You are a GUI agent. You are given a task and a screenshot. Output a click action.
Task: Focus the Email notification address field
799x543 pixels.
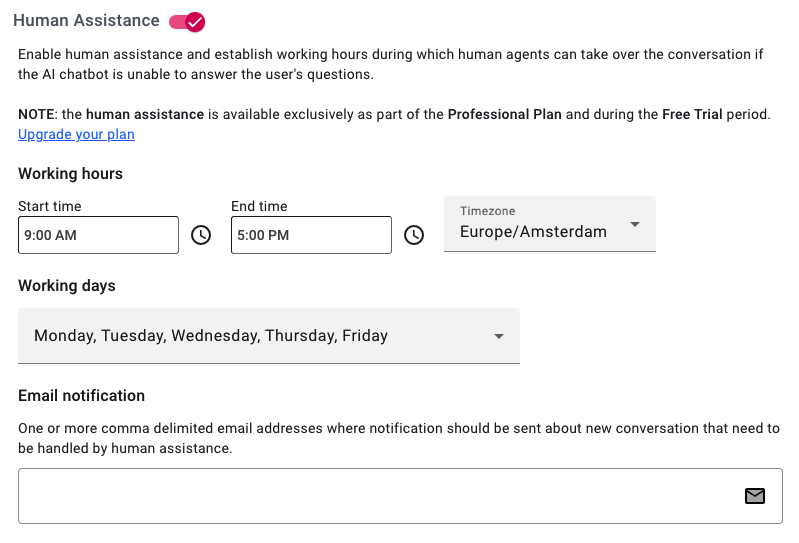point(401,496)
